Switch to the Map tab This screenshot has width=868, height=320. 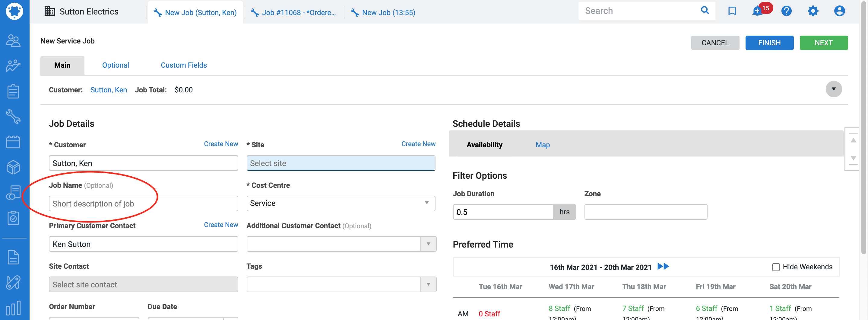tap(543, 145)
